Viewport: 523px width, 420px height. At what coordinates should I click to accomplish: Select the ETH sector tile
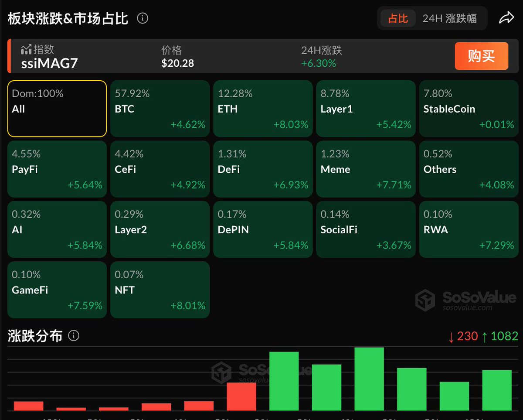point(262,108)
